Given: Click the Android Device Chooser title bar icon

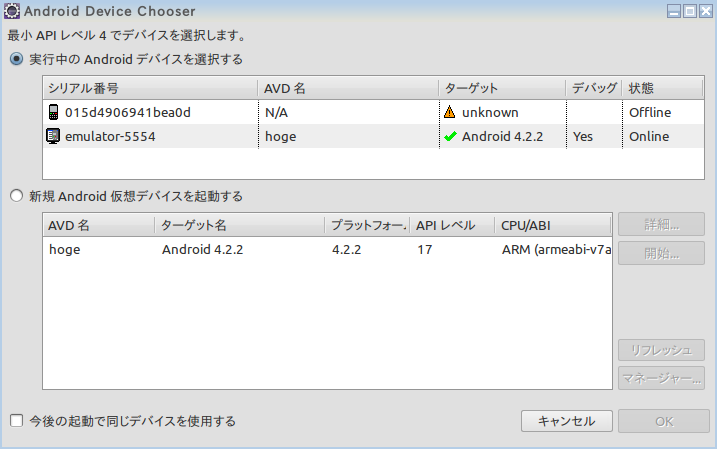Looking at the screenshot, I should pos(11,11).
